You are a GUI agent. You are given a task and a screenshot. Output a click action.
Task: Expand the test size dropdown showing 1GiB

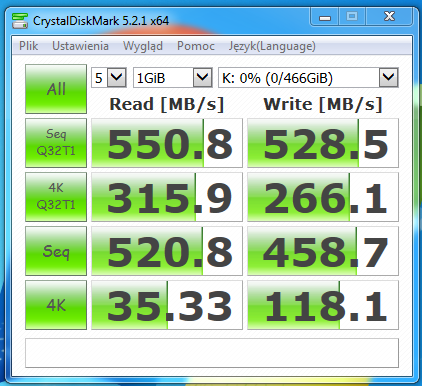173,78
